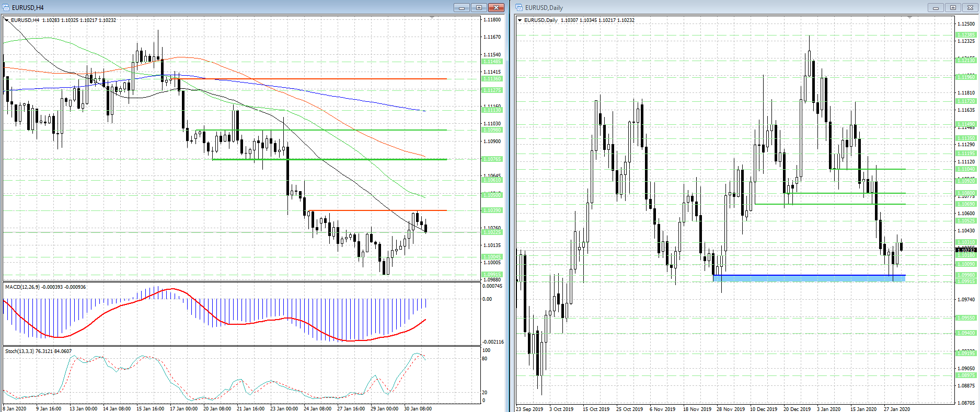Click the green 1.10500 level label in H4

[x=492, y=195]
